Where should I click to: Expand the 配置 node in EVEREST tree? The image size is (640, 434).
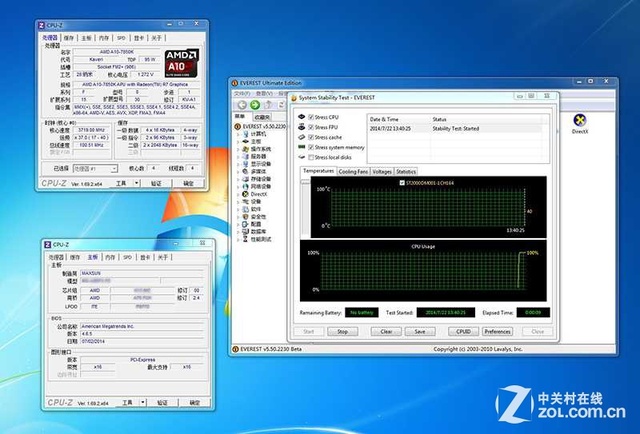point(238,224)
